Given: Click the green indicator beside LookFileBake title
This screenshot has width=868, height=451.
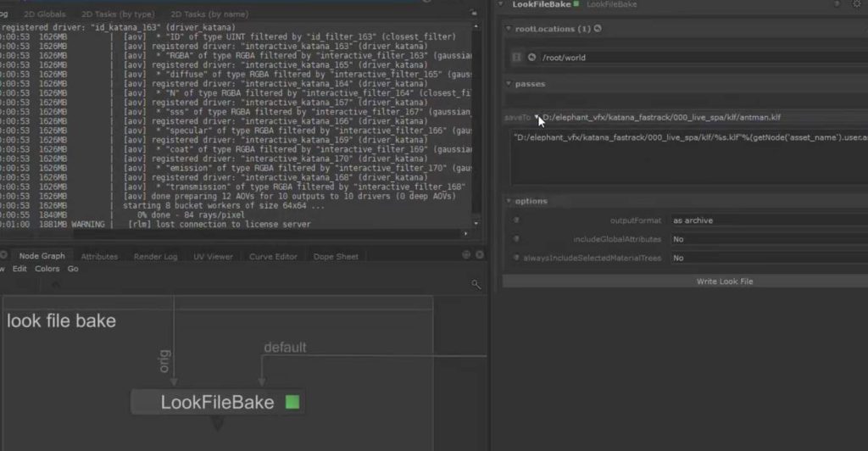Looking at the screenshot, I should (576, 4).
